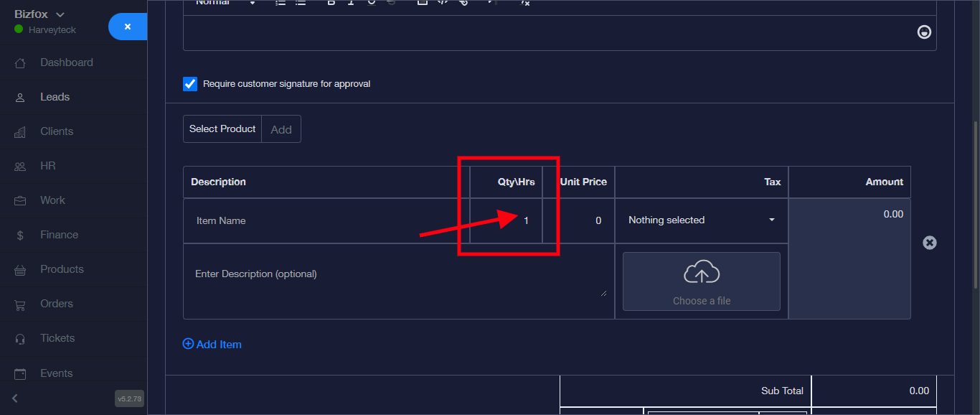Close the panel with the blue X button
The width and height of the screenshot is (980, 415).
[128, 27]
